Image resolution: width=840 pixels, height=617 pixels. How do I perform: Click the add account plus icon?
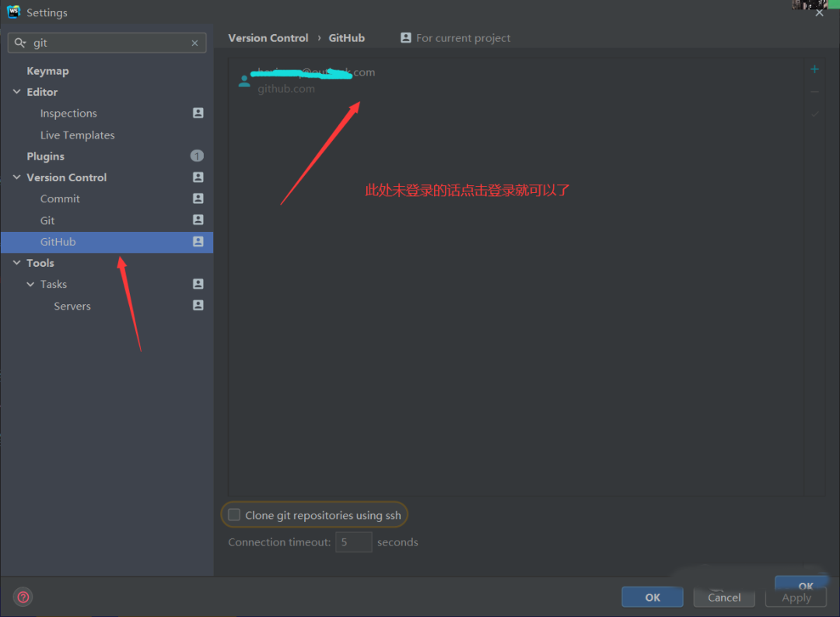[814, 69]
